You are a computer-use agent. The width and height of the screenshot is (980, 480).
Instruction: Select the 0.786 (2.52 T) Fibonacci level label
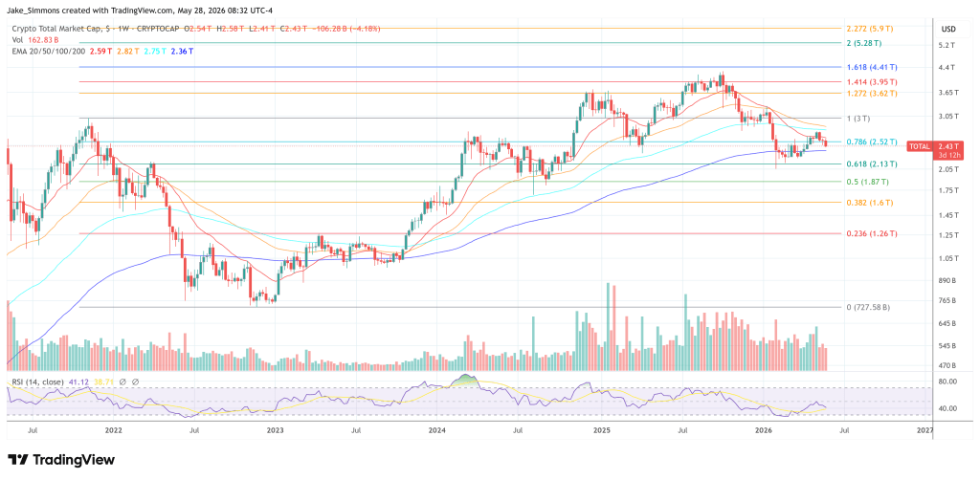[873, 142]
